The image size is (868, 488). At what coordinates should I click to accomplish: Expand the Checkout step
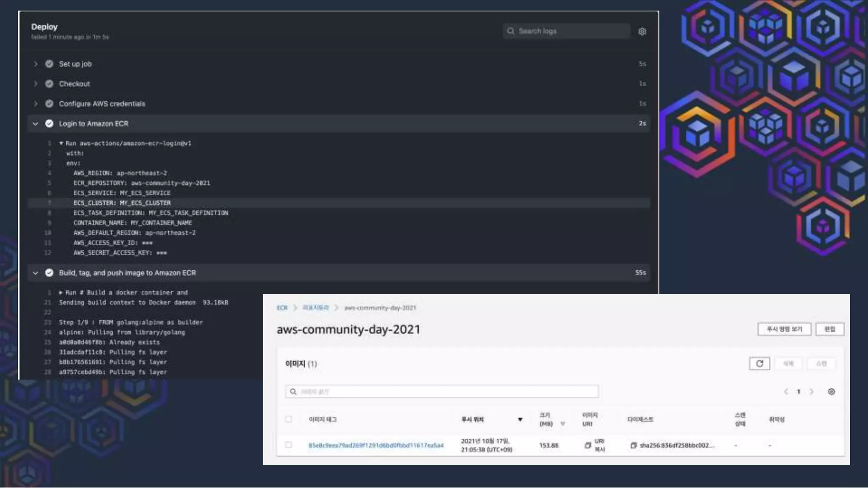[36, 84]
